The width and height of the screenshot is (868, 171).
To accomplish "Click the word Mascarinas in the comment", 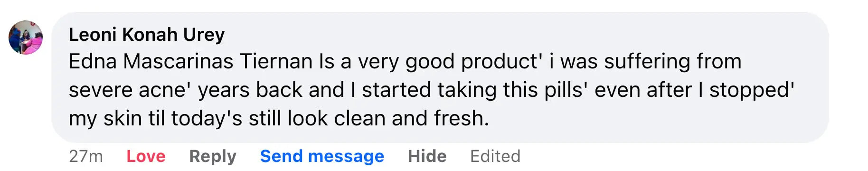I will click(179, 62).
